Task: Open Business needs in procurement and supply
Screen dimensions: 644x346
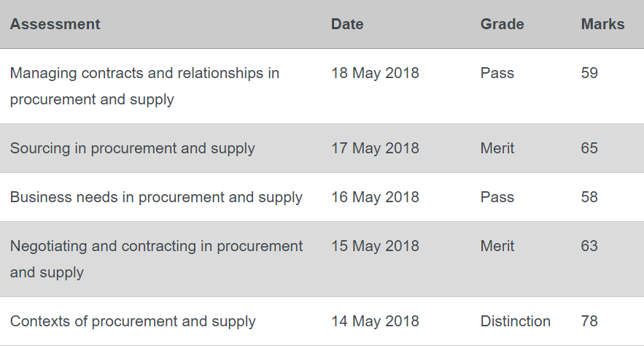Action: pos(156,197)
